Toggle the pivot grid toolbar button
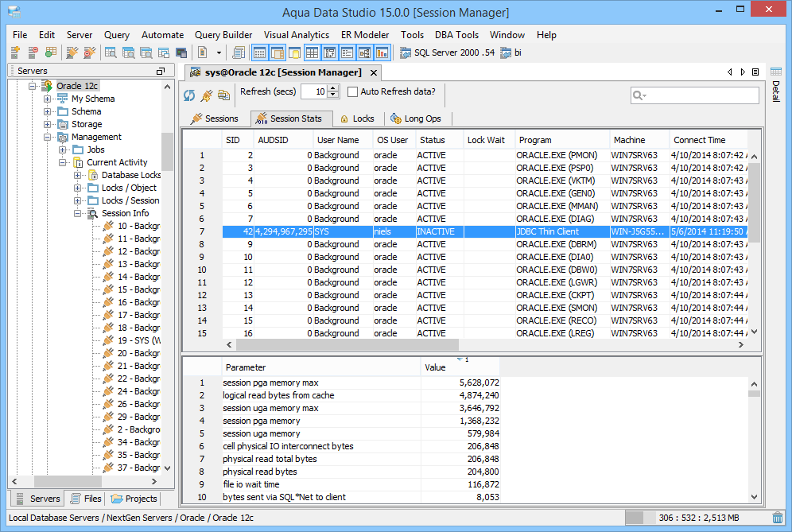 click(330, 52)
